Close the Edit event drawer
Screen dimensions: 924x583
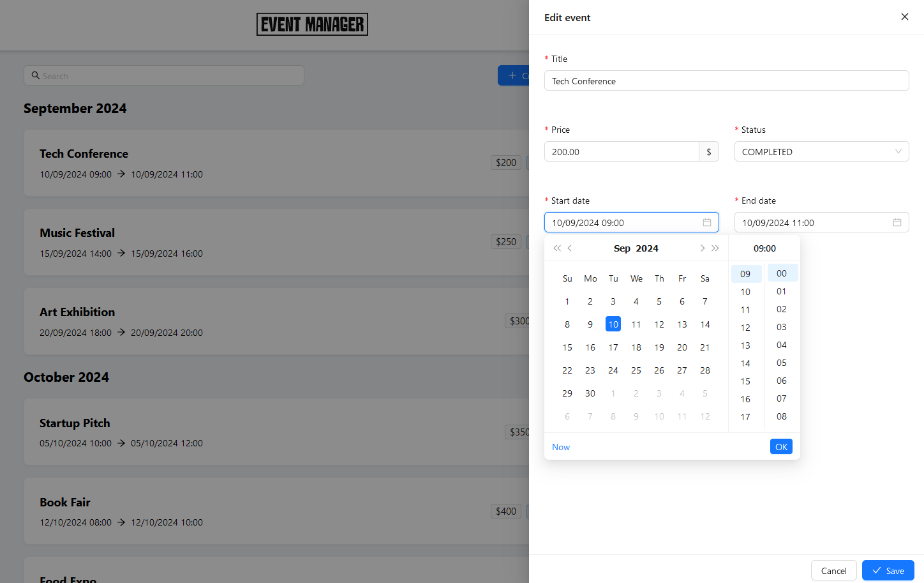[904, 17]
